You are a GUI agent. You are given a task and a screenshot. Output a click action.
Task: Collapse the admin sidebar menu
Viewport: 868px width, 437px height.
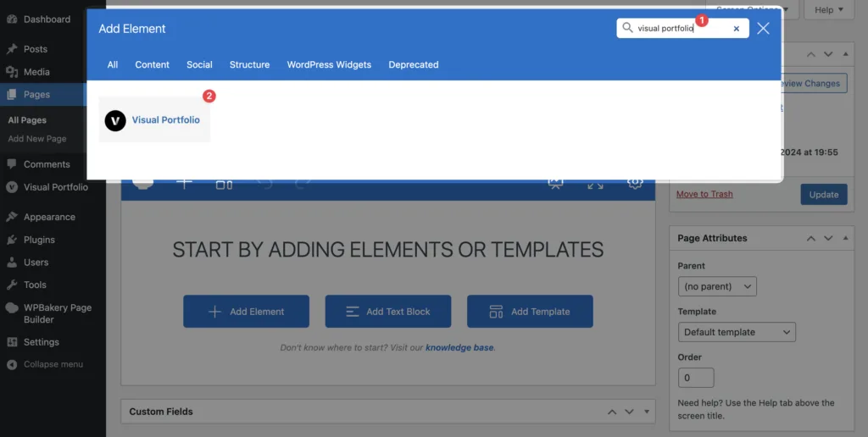[46, 364]
